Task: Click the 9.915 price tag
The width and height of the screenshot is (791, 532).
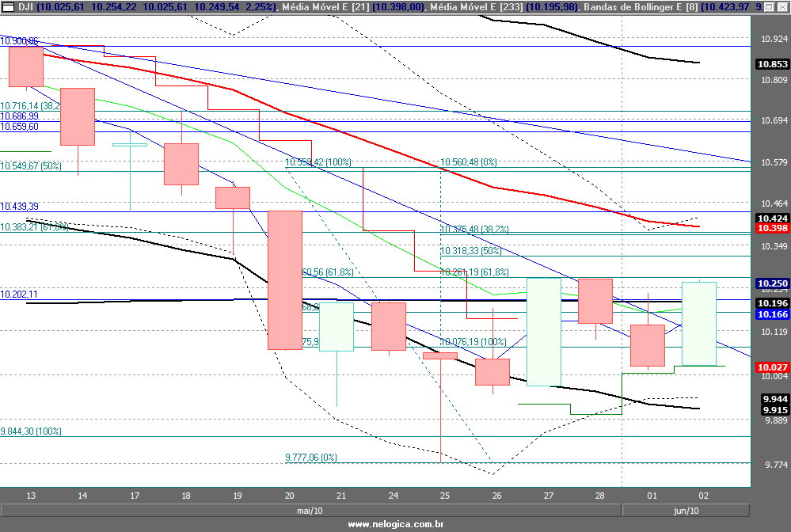Action: point(775,410)
